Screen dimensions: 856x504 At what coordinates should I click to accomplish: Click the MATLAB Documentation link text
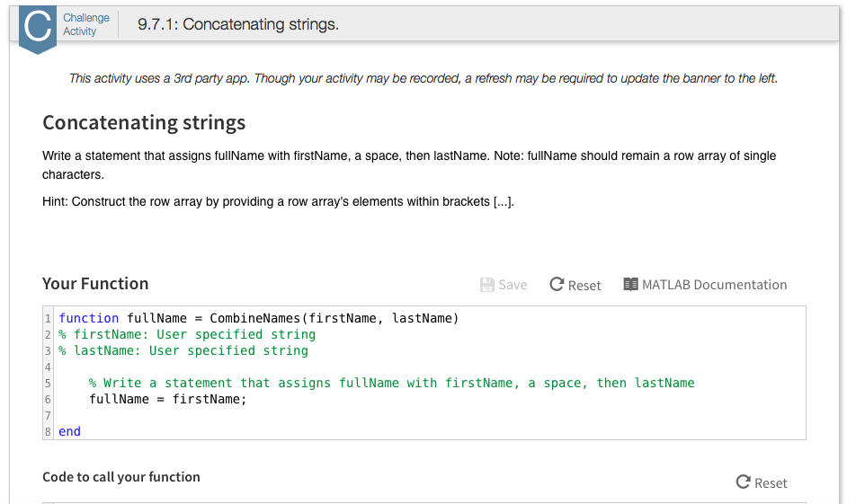714,285
